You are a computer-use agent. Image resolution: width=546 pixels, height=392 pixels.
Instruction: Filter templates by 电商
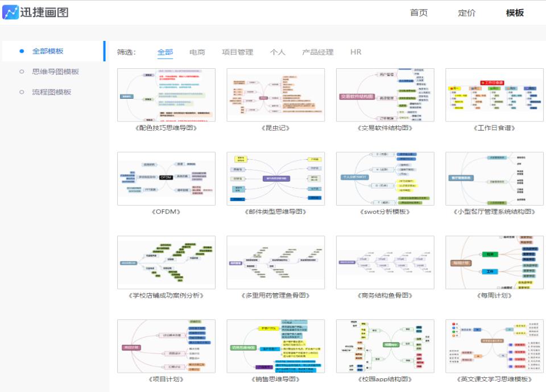tap(197, 52)
